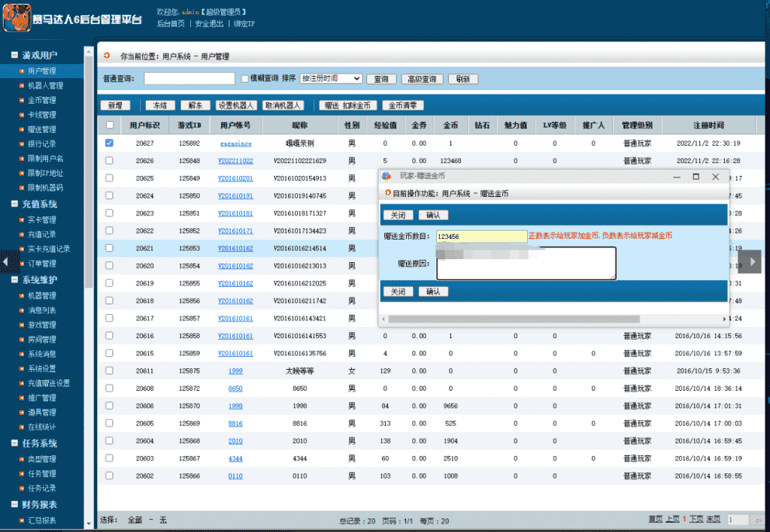This screenshot has height=532, width=770.
Task: Click the bullet icon beside 游戏管理
Action: click(21, 325)
